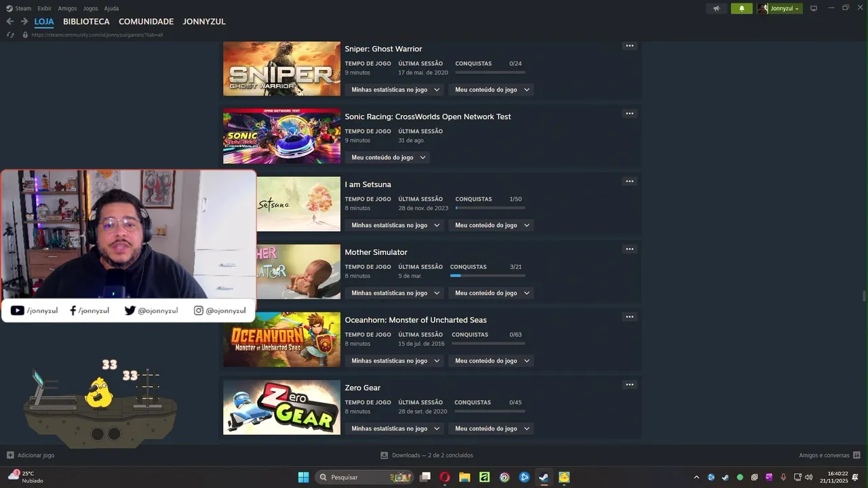Screen dimensions: 868x488
Task: Open Sonic Racing: CrossWorlds Open Network Test link
Action: [x=428, y=117]
